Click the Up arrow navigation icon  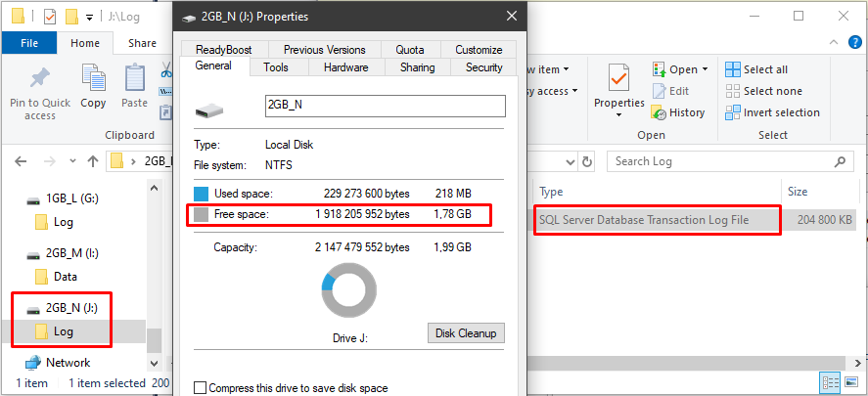coord(93,161)
